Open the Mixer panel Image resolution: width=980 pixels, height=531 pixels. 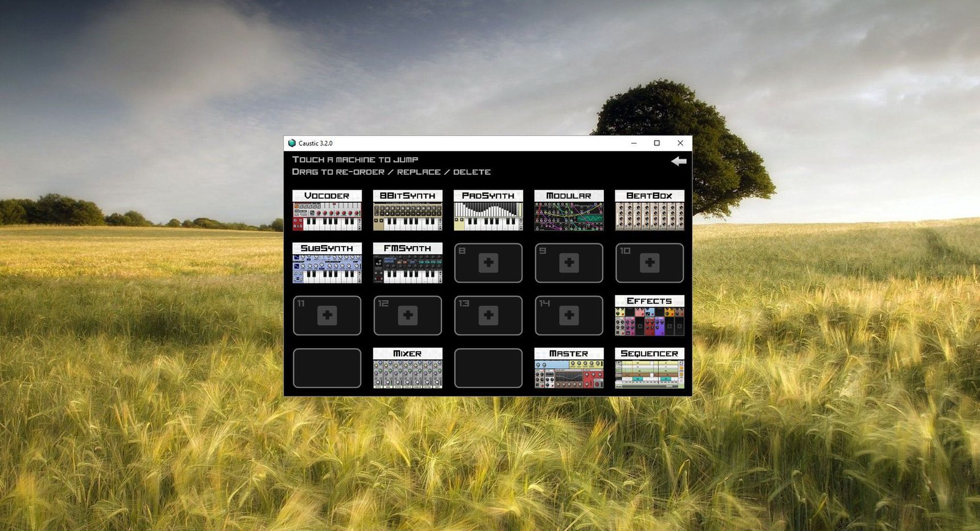(407, 368)
